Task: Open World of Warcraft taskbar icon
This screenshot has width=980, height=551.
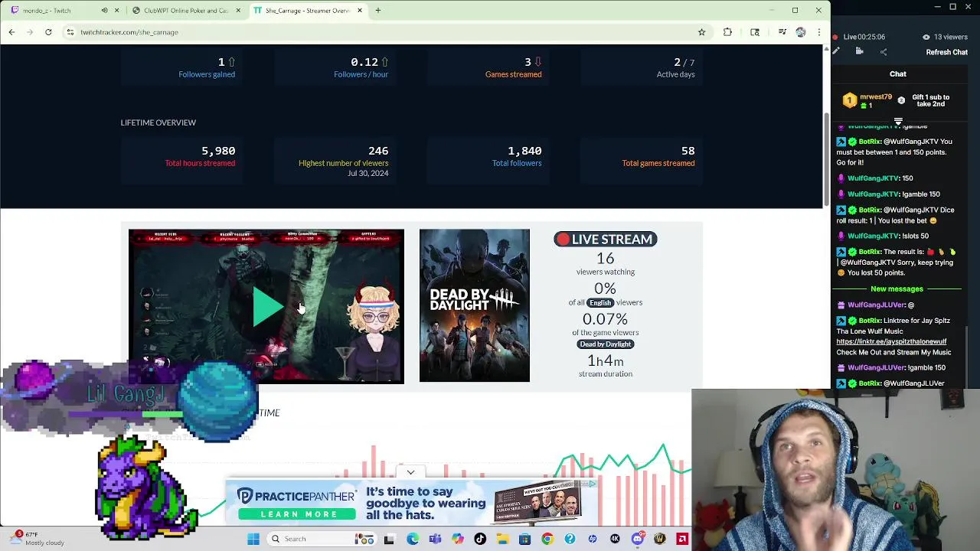Action: [660, 539]
